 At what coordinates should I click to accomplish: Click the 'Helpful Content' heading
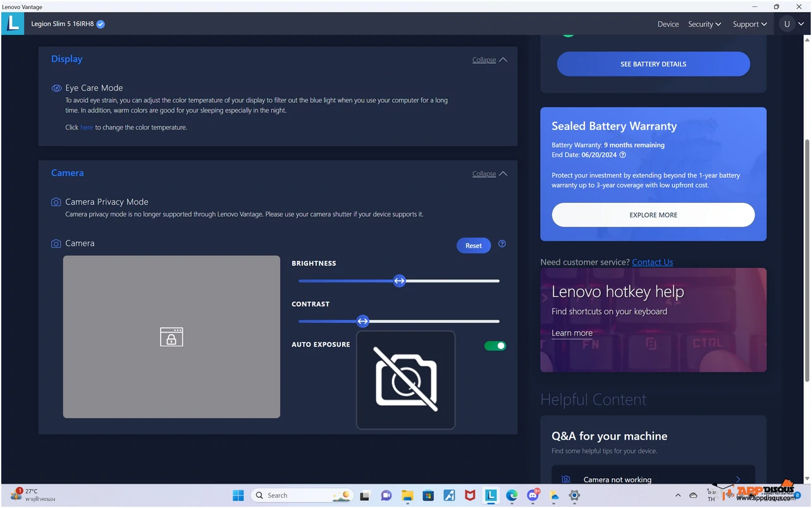point(593,399)
